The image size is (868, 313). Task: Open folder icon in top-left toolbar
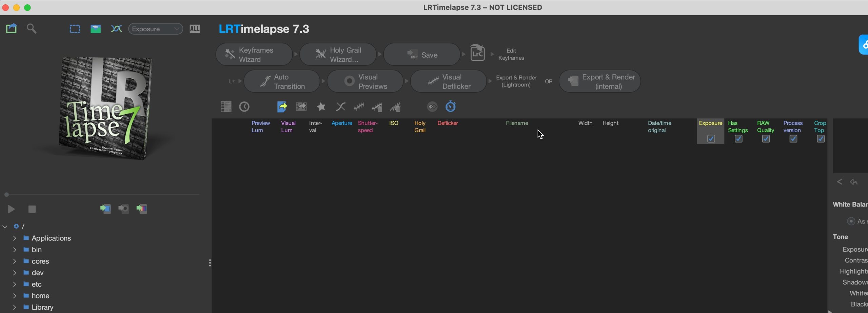[x=11, y=28]
